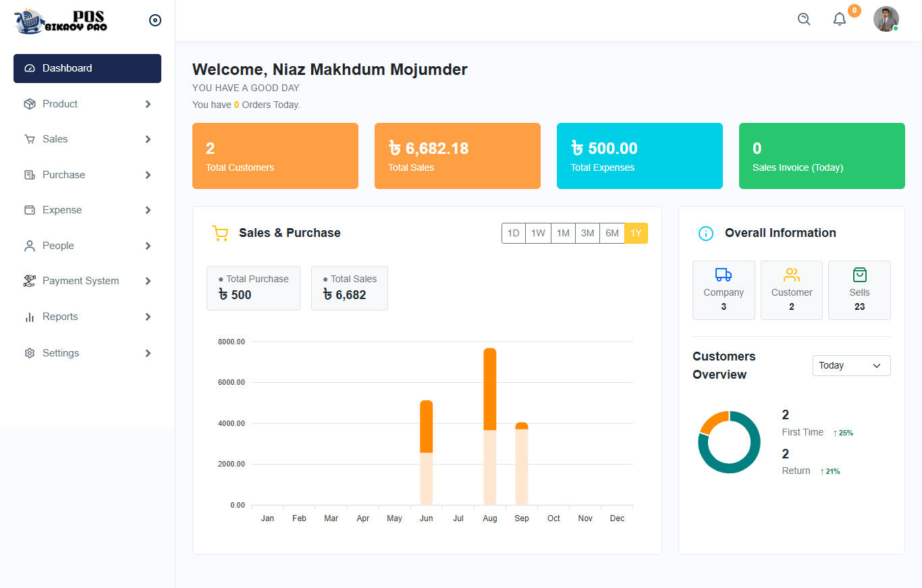The width and height of the screenshot is (922, 588).
Task: Click the Overall Information info icon
Action: pos(705,234)
